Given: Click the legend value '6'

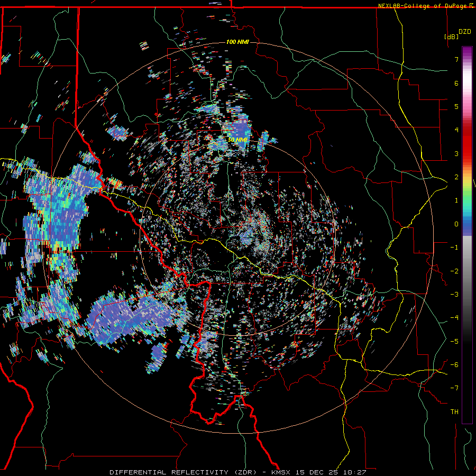Looking at the screenshot, I should pos(456,83).
